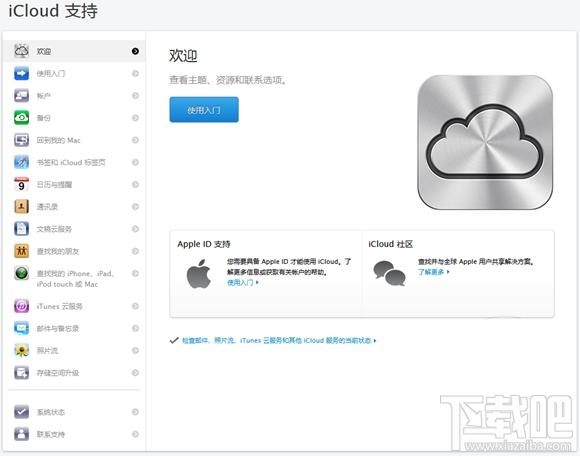The width and height of the screenshot is (580, 456).
Task: Click the 书签和 iCloud 标签页 compass icon
Action: pyautogui.click(x=21, y=162)
